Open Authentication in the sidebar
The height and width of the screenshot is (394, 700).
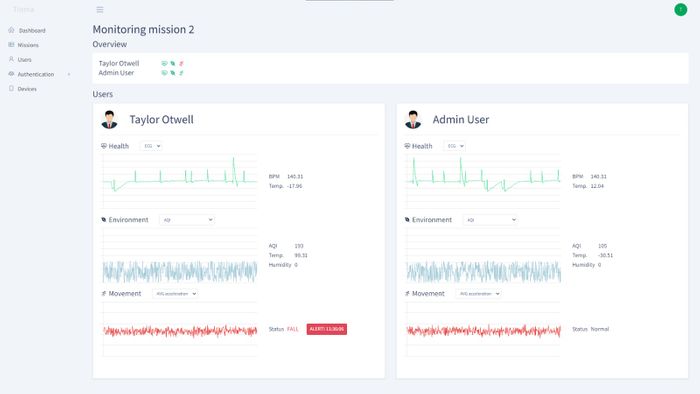[x=36, y=75]
